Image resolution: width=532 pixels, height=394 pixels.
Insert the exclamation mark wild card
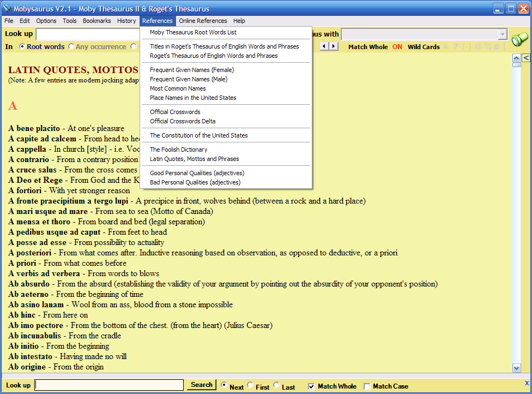(x=504, y=47)
